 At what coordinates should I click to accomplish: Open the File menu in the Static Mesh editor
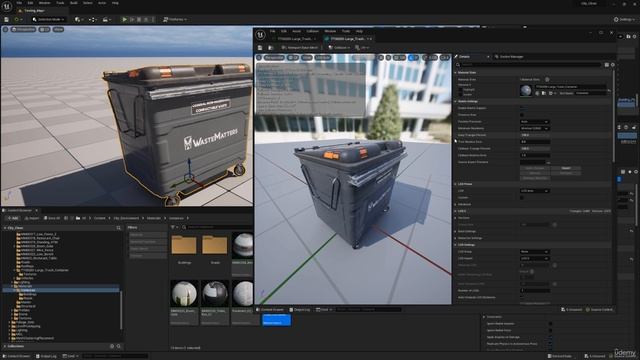pyautogui.click(x=272, y=31)
